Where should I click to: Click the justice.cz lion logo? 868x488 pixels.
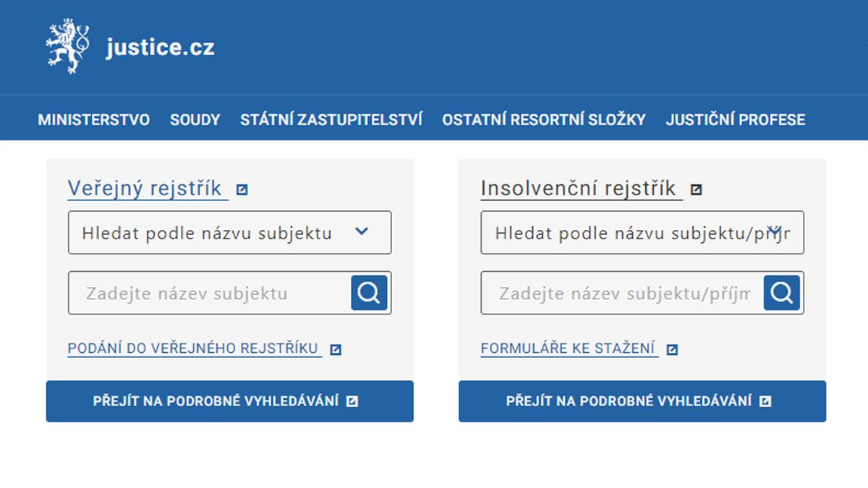click(68, 47)
